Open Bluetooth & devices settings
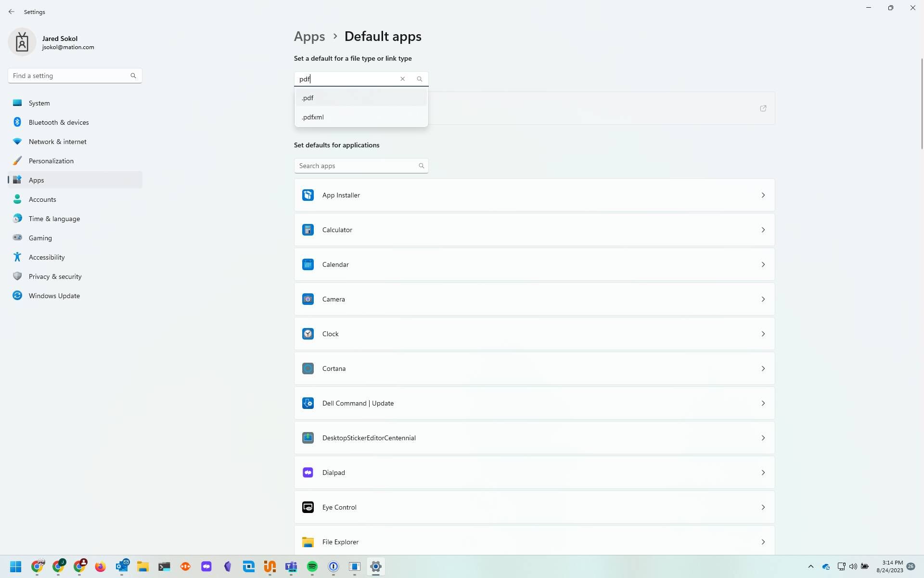The height and width of the screenshot is (578, 924). (58, 122)
